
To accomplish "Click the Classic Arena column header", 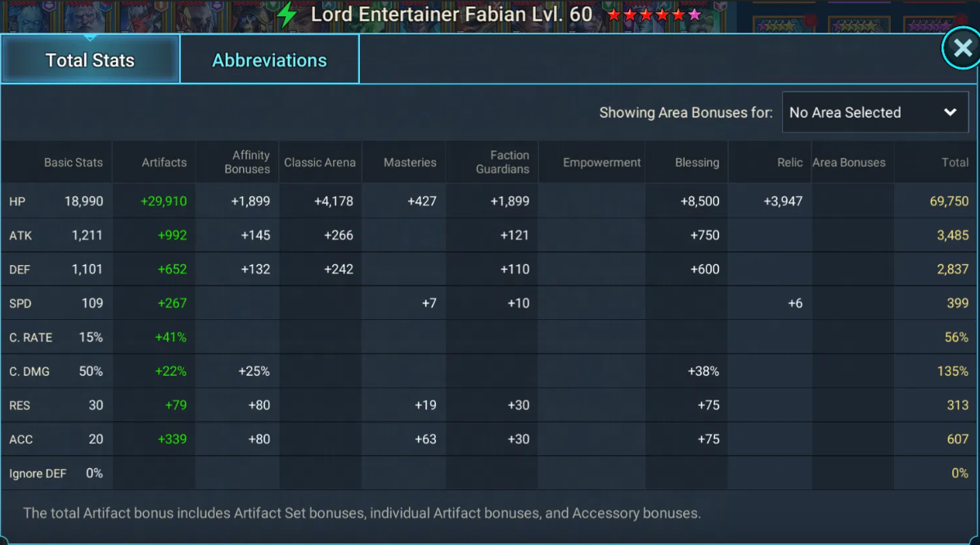I will 319,163.
